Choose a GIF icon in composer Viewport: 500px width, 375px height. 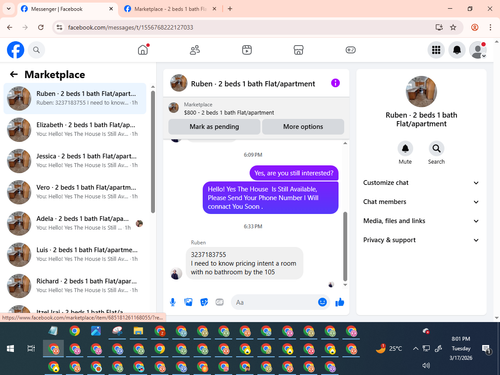[x=219, y=302]
